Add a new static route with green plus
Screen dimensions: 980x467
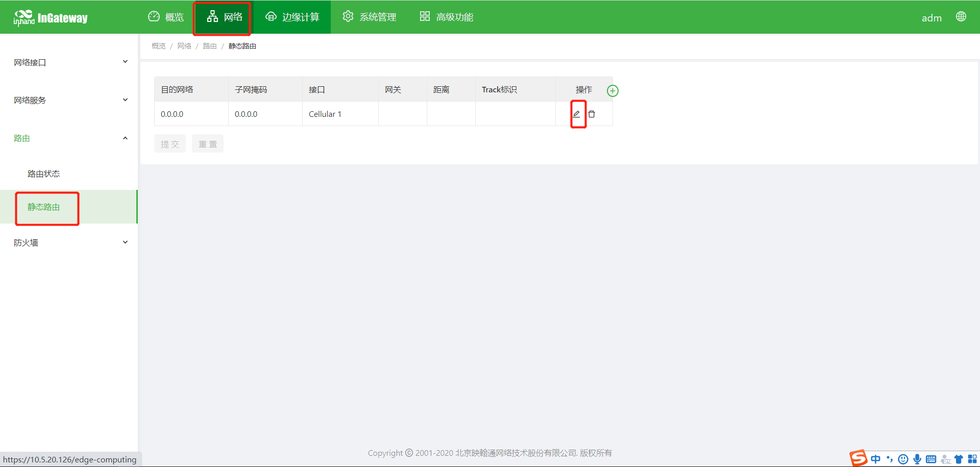612,90
